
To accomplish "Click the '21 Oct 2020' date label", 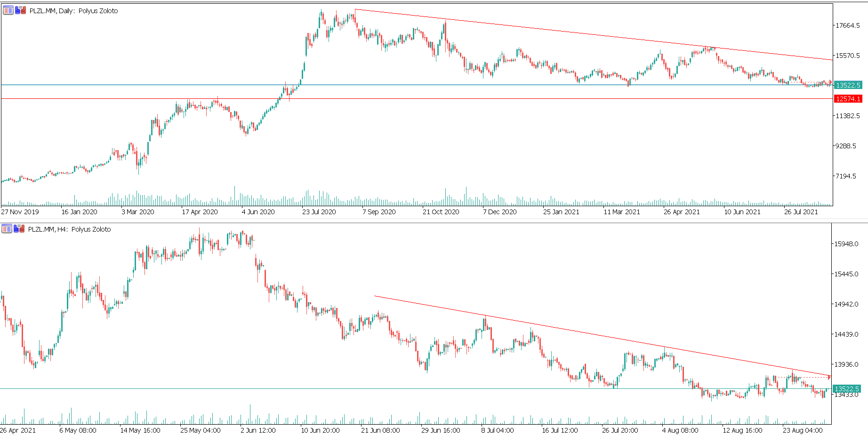I will pyautogui.click(x=441, y=212).
